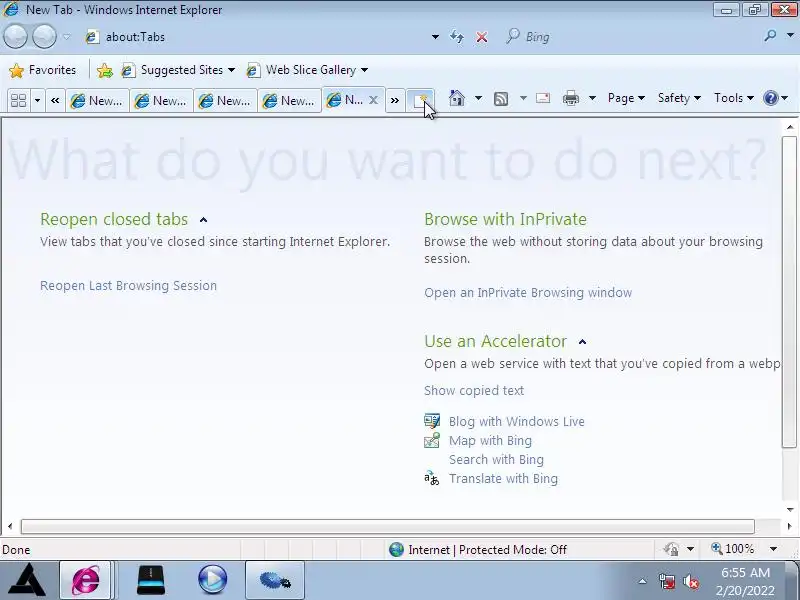Screen dimensions: 800x600
Task: Click the vertical scrollbar up arrow
Action: point(790,127)
